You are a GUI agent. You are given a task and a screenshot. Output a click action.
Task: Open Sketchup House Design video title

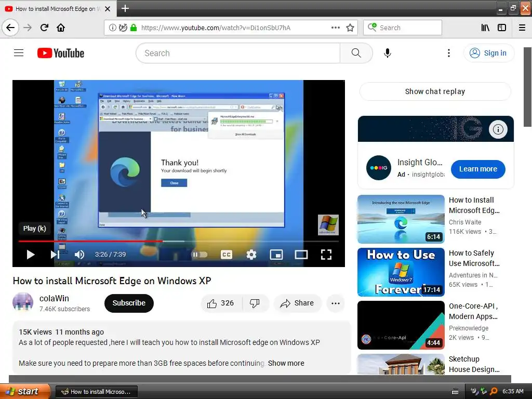[474, 364]
